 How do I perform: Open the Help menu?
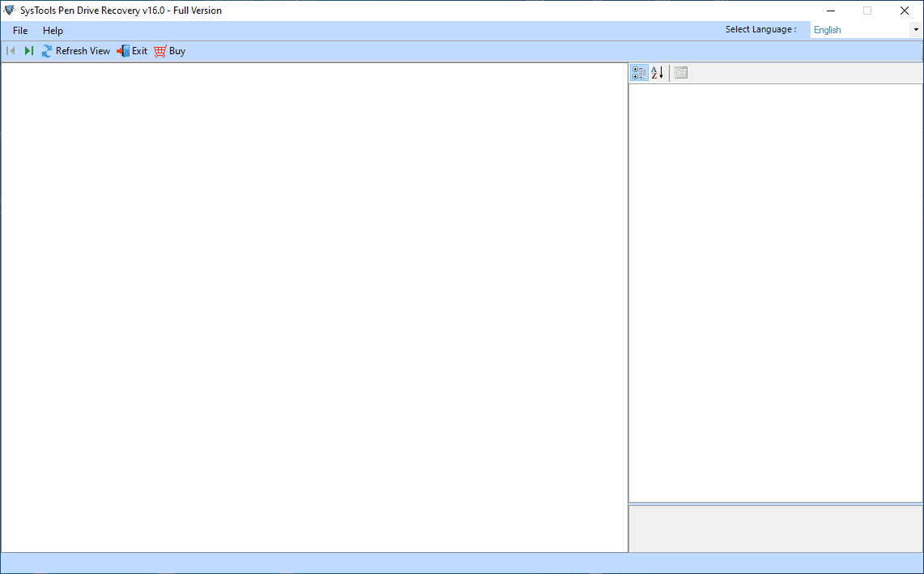[x=53, y=31]
